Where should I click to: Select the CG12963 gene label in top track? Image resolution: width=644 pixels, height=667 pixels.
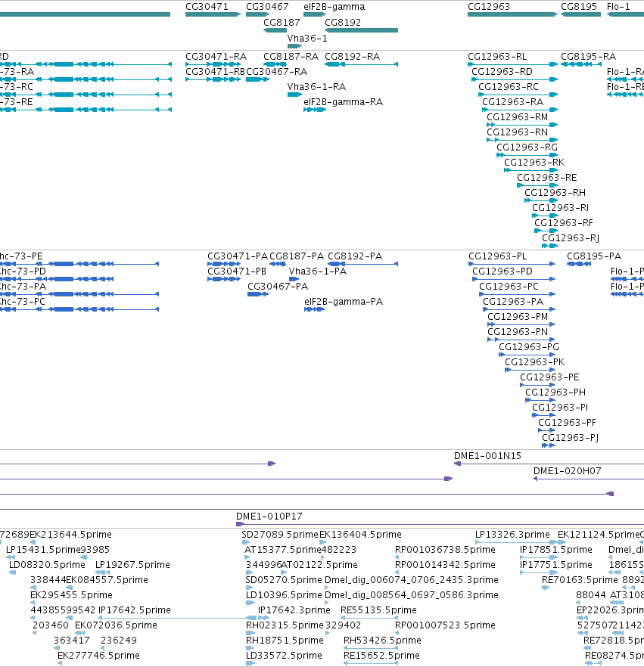(x=489, y=7)
